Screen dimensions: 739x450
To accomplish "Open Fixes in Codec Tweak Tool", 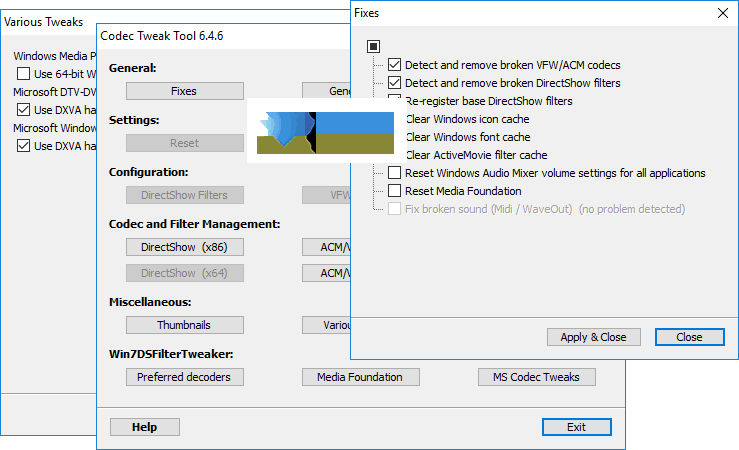I will coord(184,91).
